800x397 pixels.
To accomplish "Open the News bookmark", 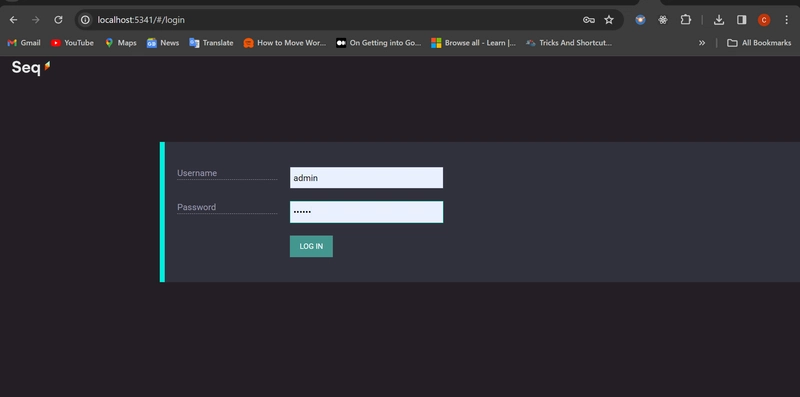I will coord(163,43).
